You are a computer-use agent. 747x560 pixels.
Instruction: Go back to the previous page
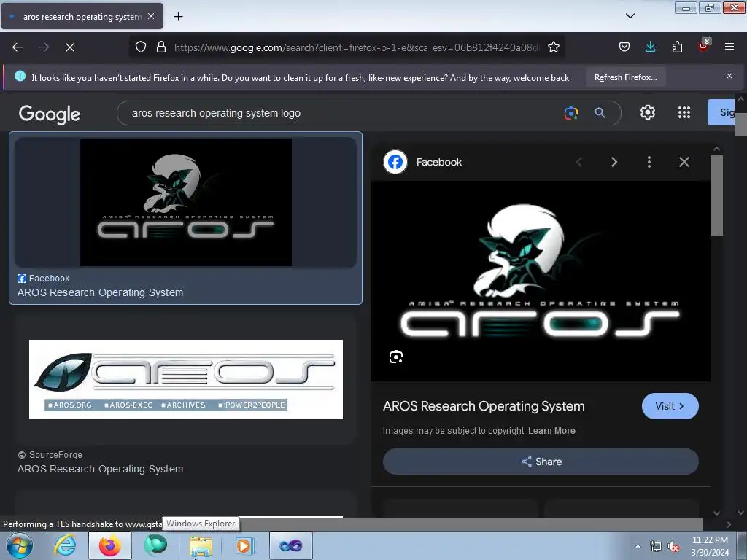point(18,47)
